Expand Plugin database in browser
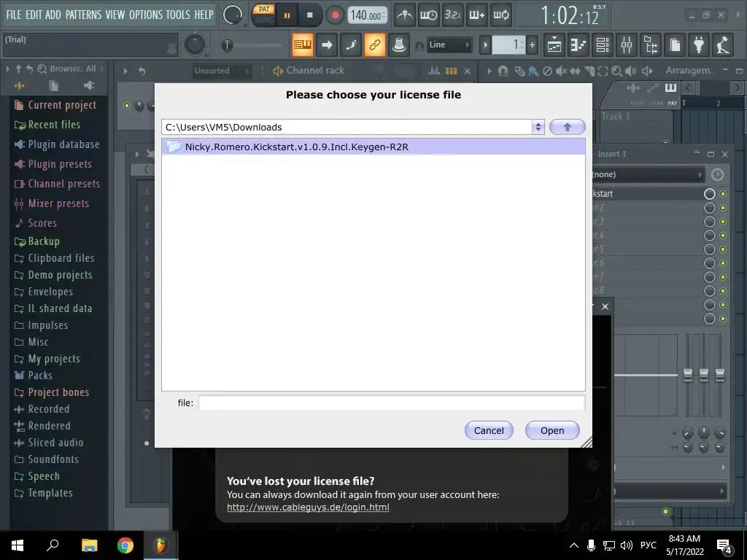Image resolution: width=747 pixels, height=560 pixels. (x=57, y=144)
